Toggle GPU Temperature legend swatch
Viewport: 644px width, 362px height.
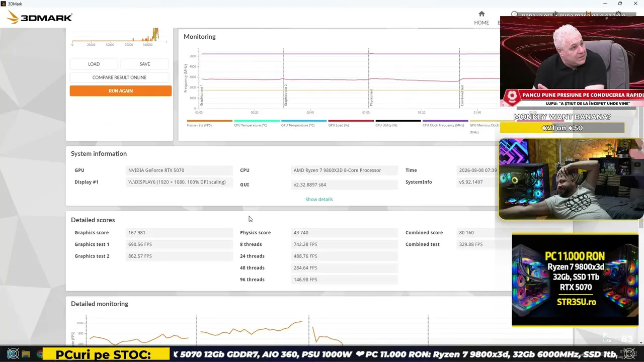tap(303, 121)
